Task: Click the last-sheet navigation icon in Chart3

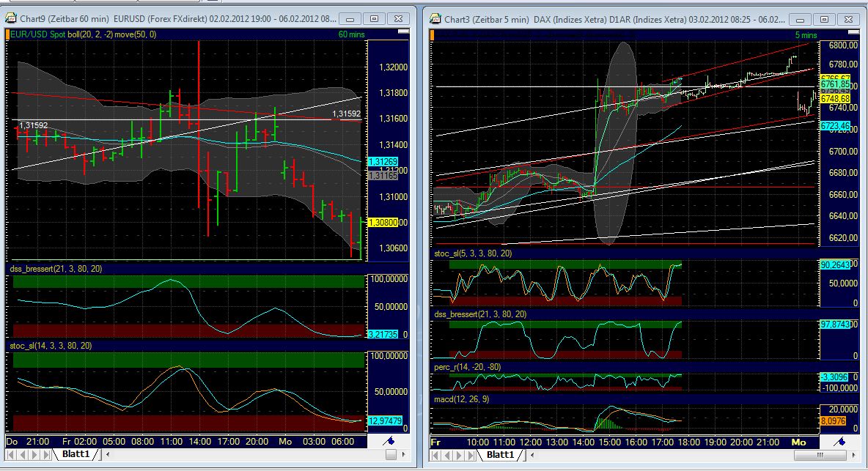Action: point(469,455)
